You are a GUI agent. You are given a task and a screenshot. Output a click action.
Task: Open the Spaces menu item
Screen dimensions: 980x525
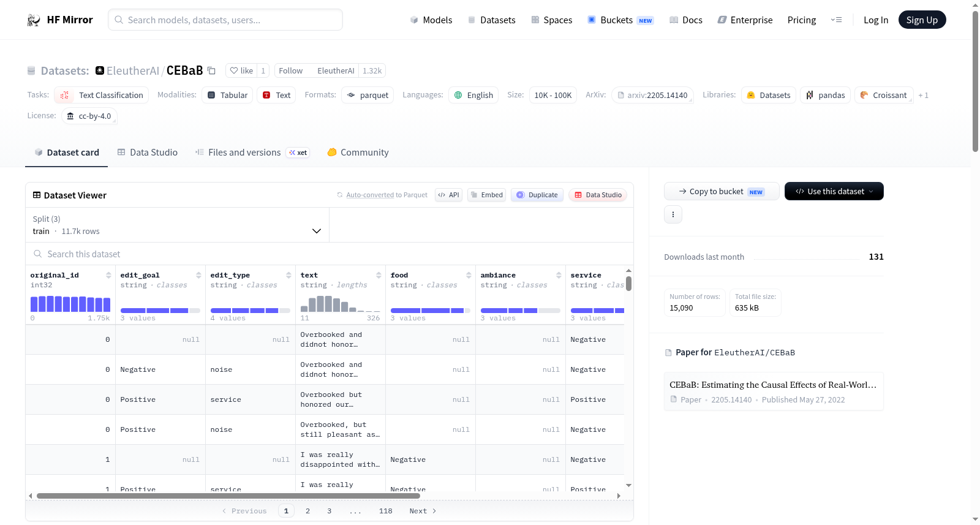point(552,20)
